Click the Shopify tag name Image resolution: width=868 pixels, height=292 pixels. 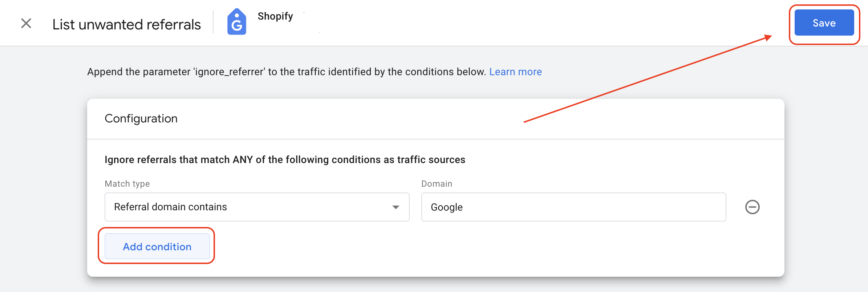275,16
